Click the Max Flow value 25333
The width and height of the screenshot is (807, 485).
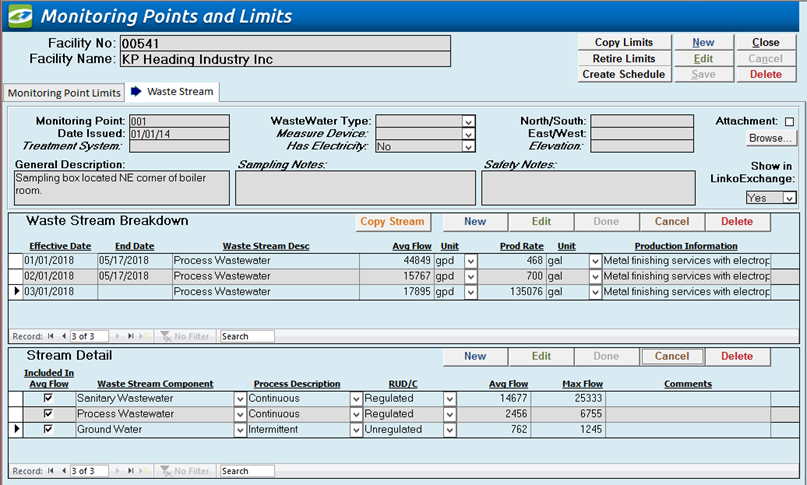pos(567,398)
